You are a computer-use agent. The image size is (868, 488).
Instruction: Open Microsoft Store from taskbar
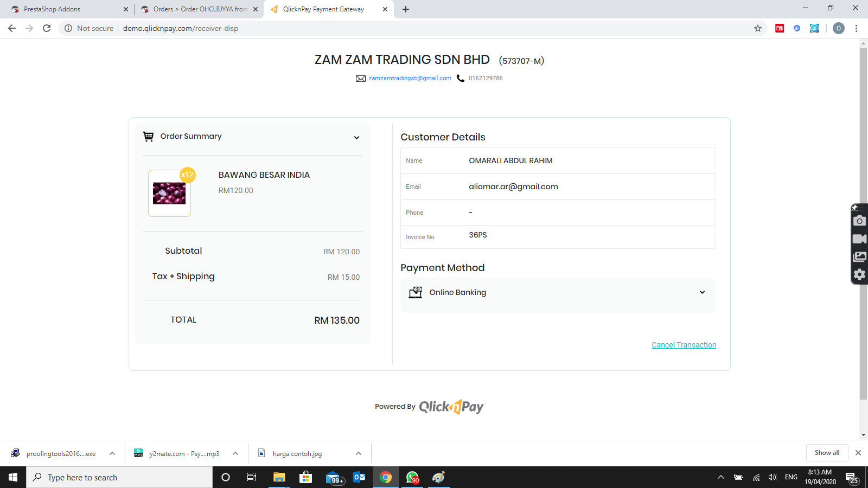pos(305,477)
